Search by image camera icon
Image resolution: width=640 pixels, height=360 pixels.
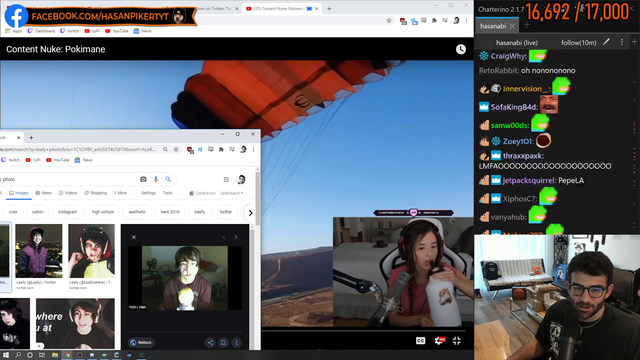tap(143, 179)
